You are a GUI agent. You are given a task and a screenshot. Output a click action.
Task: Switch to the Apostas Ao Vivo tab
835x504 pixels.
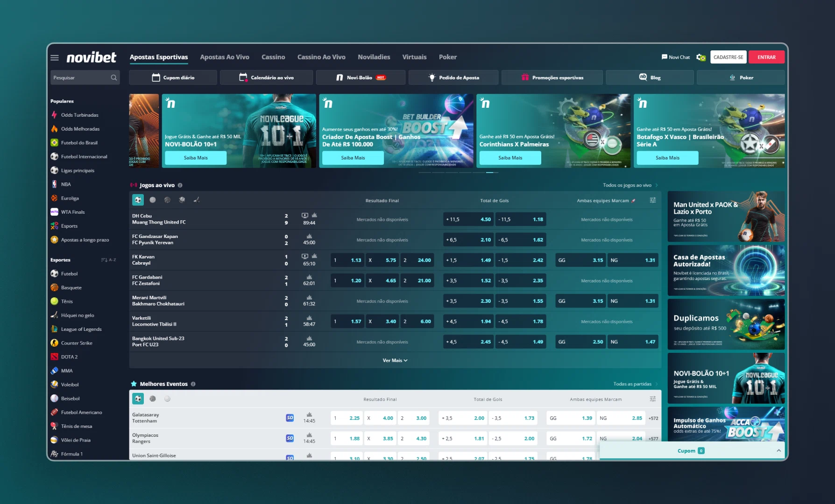click(225, 57)
